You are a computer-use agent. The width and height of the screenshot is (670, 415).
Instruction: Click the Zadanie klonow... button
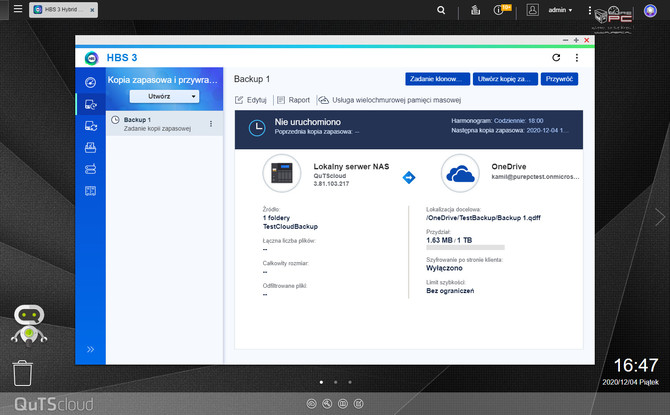click(x=438, y=79)
